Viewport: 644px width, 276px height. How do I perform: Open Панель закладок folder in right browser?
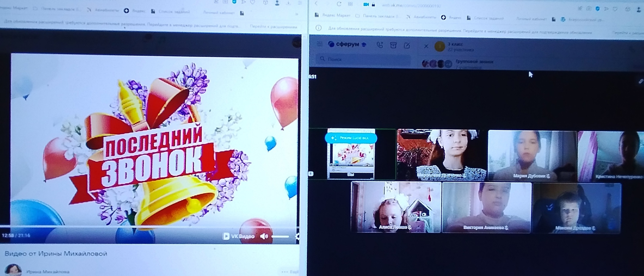[378, 16]
